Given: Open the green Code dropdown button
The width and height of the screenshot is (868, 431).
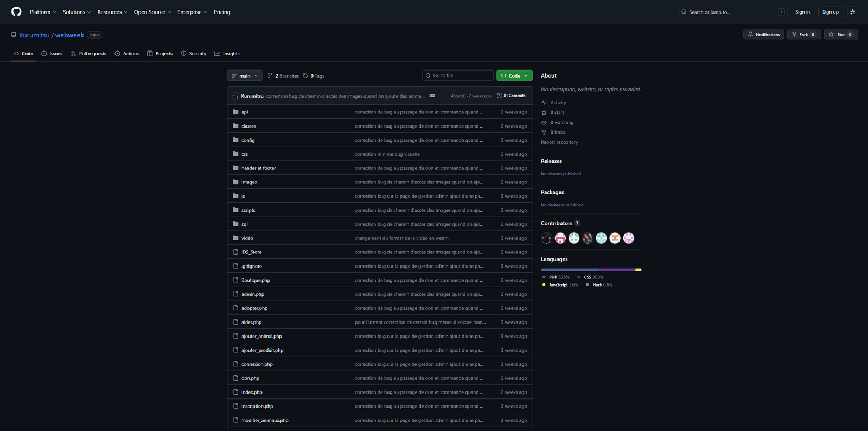Looking at the screenshot, I should pos(514,75).
